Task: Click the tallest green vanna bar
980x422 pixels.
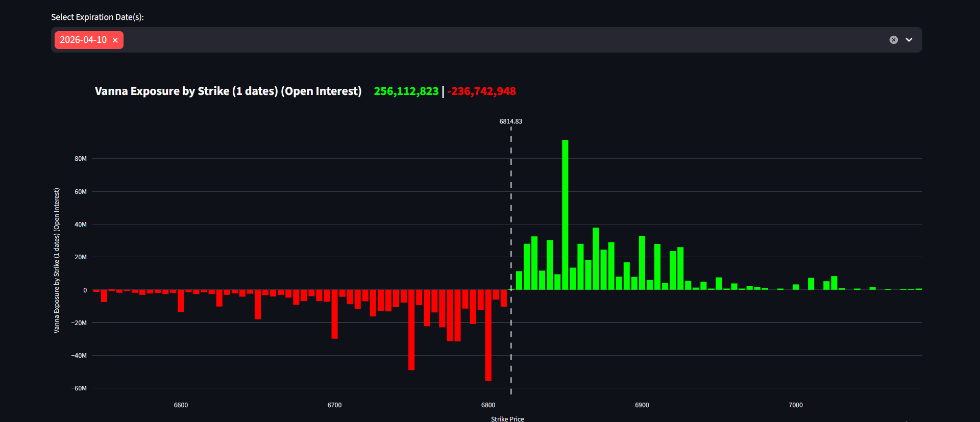Action: 565,214
